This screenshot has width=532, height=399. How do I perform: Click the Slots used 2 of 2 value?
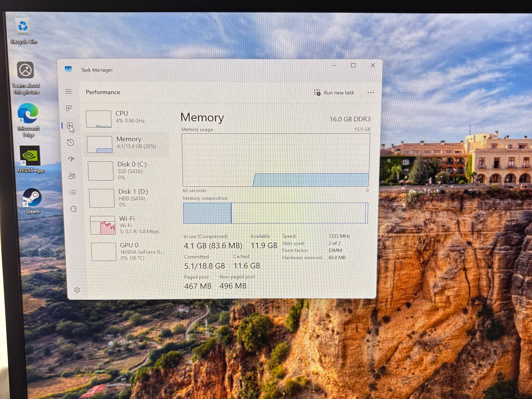[334, 243]
